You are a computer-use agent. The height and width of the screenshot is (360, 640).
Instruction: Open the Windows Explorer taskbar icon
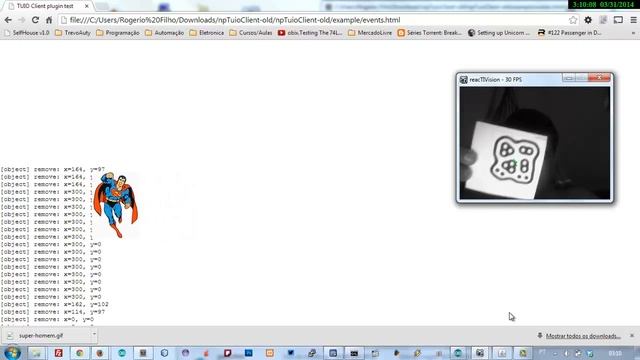[x=37, y=353]
